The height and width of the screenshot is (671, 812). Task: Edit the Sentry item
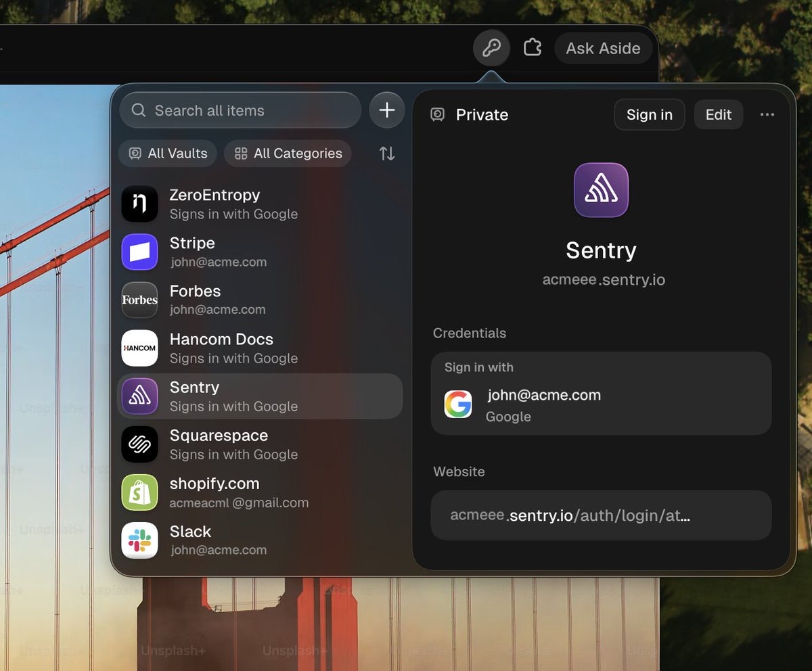click(x=719, y=115)
